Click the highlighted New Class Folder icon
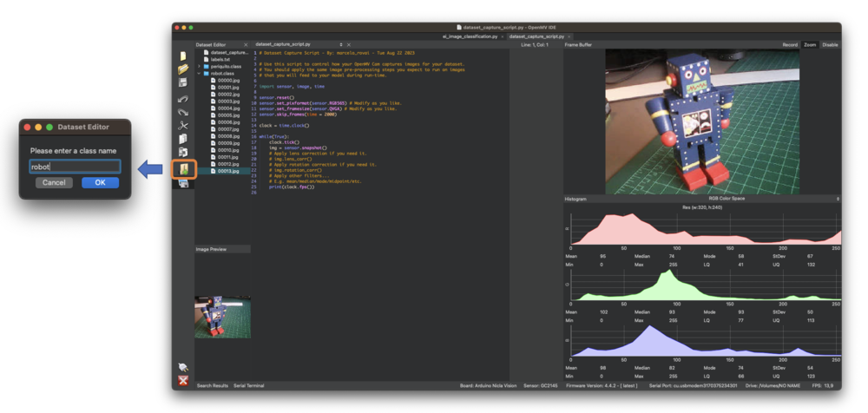868x413 pixels. (x=184, y=169)
